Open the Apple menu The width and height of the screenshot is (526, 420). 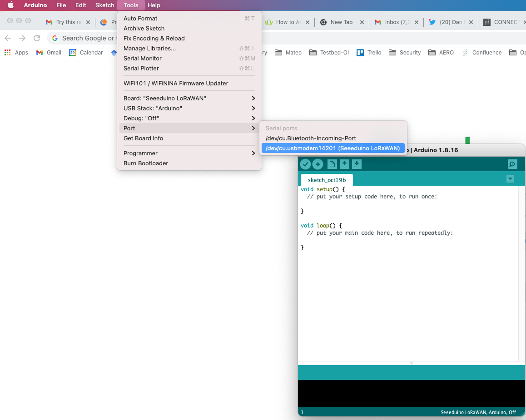click(10, 5)
